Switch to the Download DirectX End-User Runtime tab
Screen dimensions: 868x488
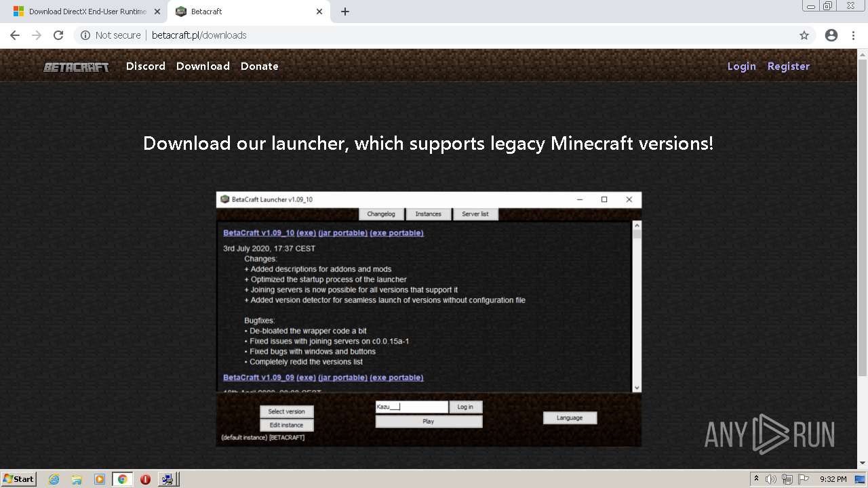click(87, 12)
